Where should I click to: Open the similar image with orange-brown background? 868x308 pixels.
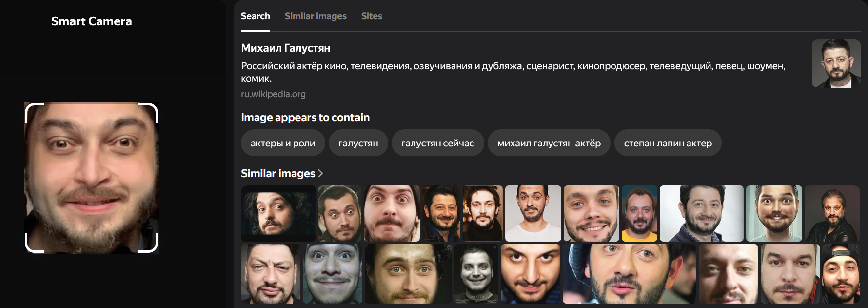(482, 213)
